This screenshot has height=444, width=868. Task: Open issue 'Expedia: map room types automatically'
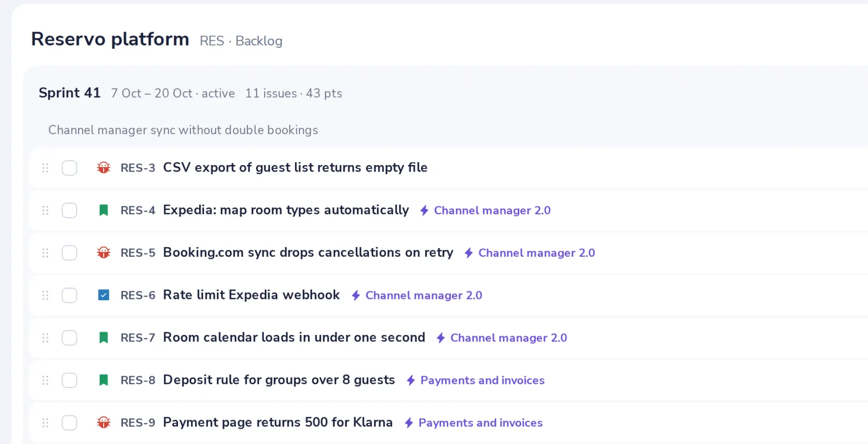[x=286, y=210]
